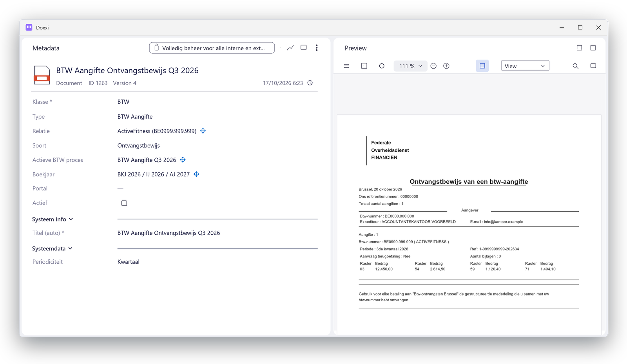This screenshot has width=627, height=364.
Task: Click the BTW Aangifte Q3 2026 process value
Action: click(x=147, y=160)
